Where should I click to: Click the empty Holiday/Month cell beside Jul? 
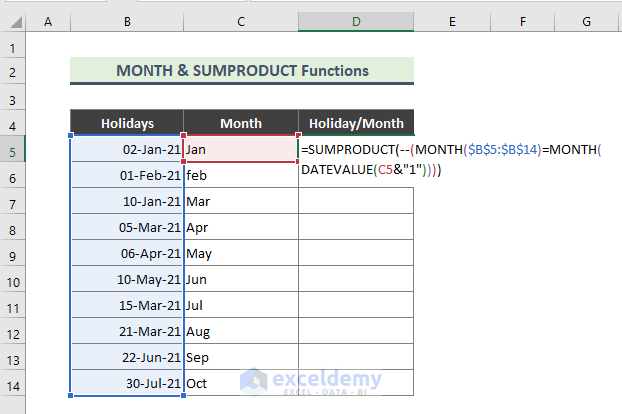click(x=356, y=305)
